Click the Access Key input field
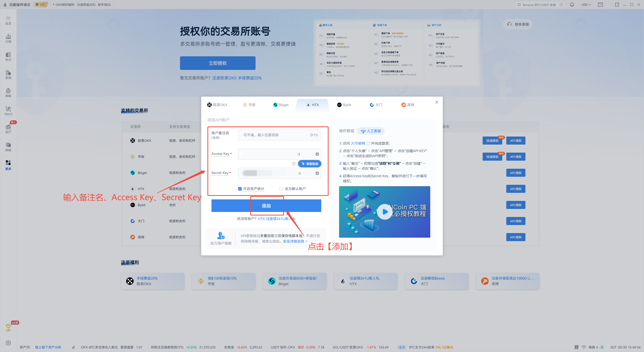 (280, 154)
